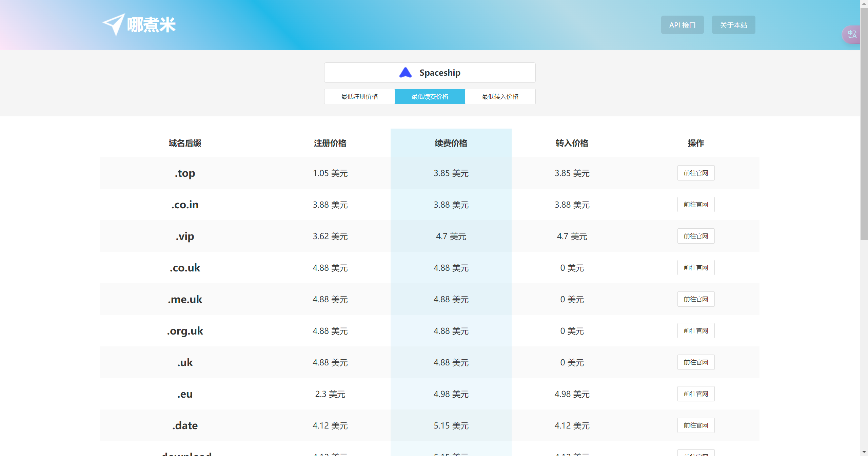Open the 关于本站 page

[x=733, y=25]
